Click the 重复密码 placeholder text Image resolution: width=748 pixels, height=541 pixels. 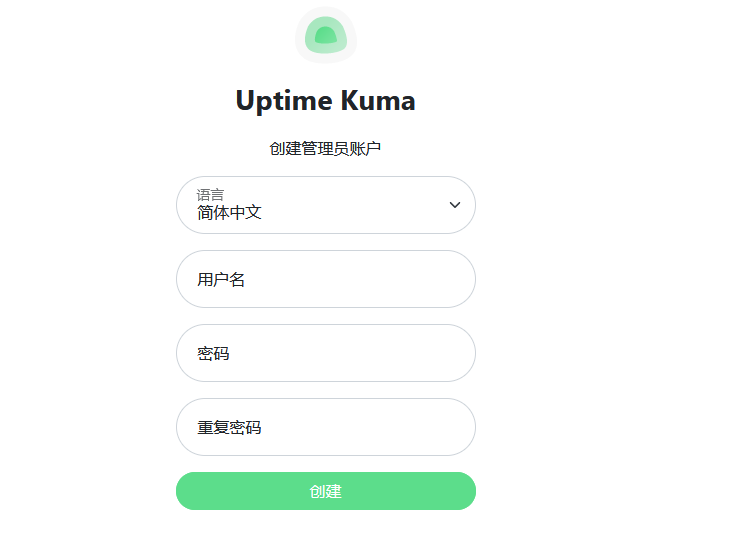[229, 428]
